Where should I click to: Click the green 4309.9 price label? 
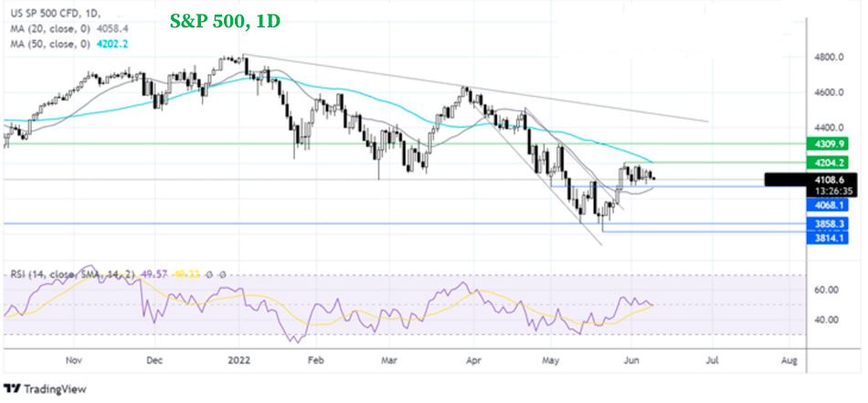click(830, 144)
